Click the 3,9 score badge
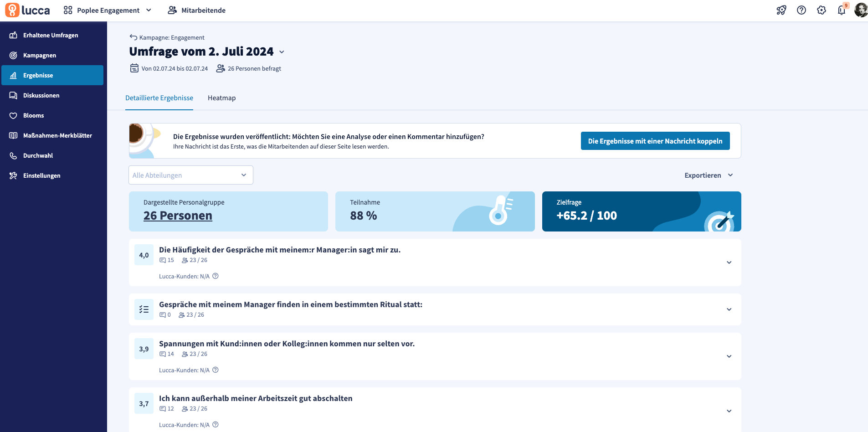The image size is (868, 432). pyautogui.click(x=144, y=349)
